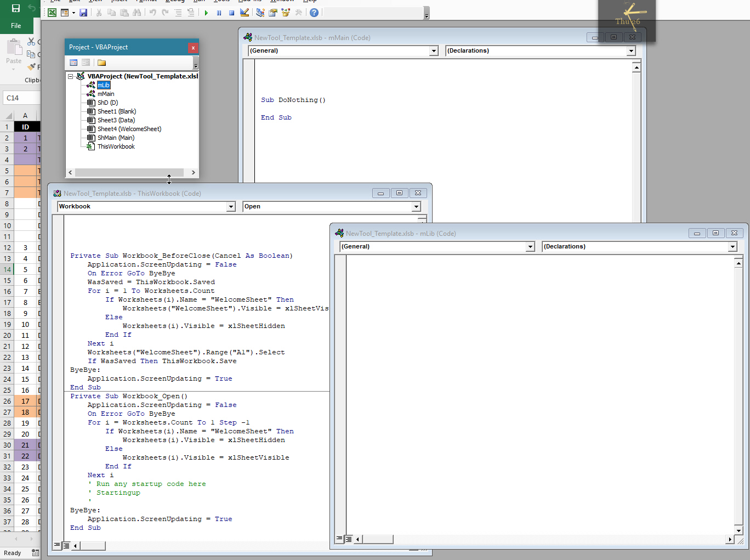Click View Code icon in Project panel

[73, 63]
